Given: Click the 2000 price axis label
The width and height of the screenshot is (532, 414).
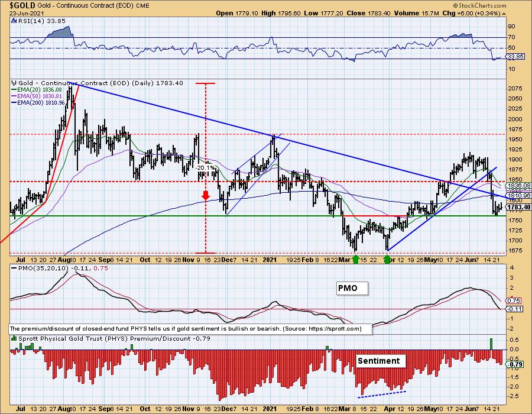Looking at the screenshot, I should tap(515, 119).
